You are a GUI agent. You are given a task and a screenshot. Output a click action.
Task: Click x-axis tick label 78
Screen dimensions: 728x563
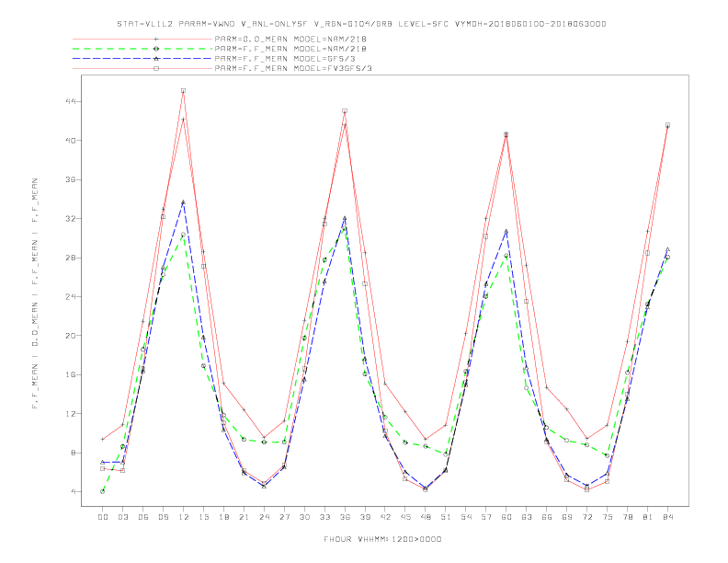tap(627, 517)
